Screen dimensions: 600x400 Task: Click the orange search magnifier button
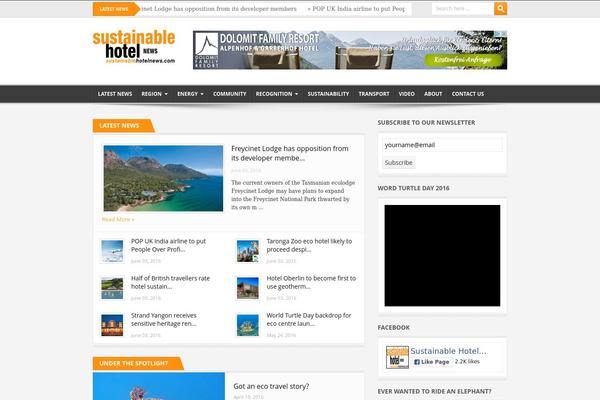[x=501, y=8]
